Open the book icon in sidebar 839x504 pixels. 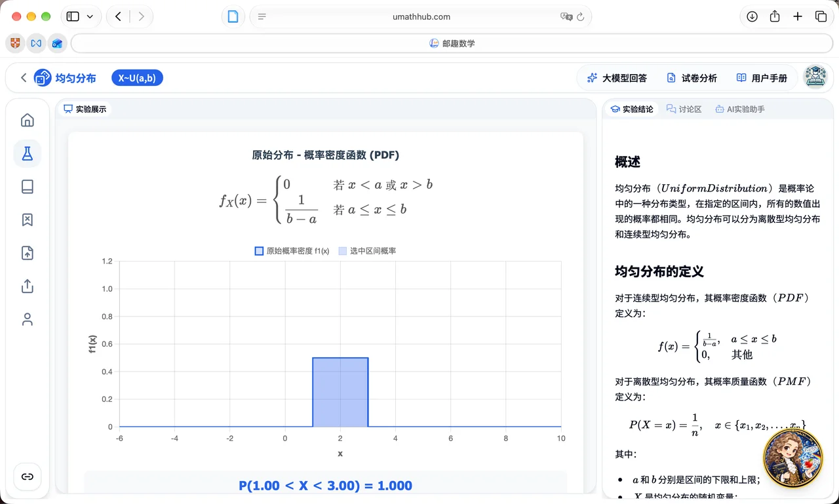27,187
